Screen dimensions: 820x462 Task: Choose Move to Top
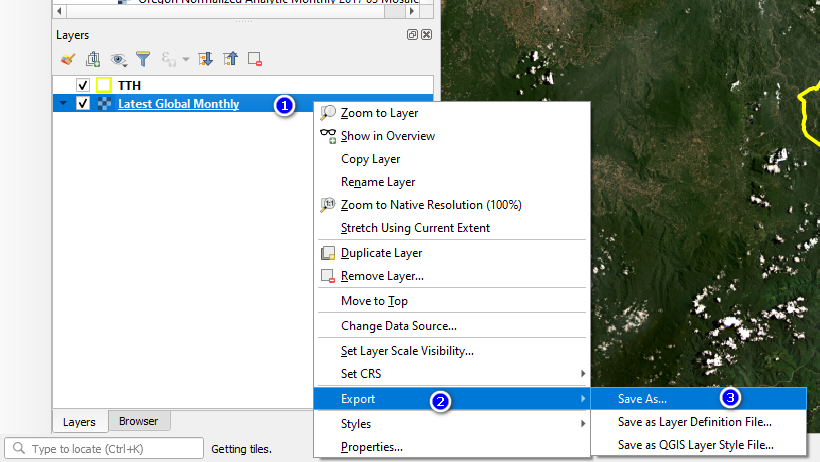[x=452, y=301]
